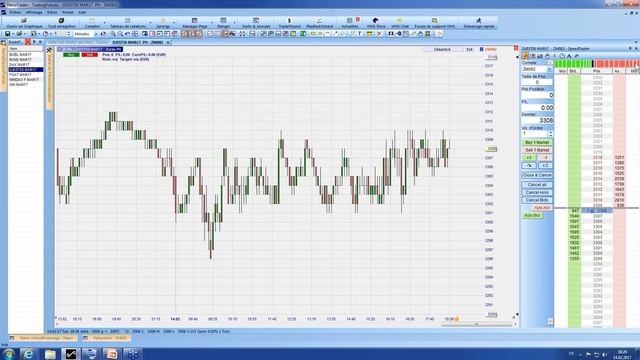This screenshot has width=640, height=360.
Task: Click Cancel Asks button
Action: (537, 192)
